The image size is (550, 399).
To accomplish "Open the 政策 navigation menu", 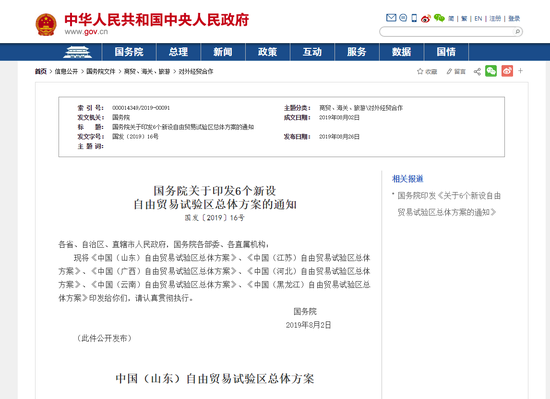I will (x=268, y=52).
